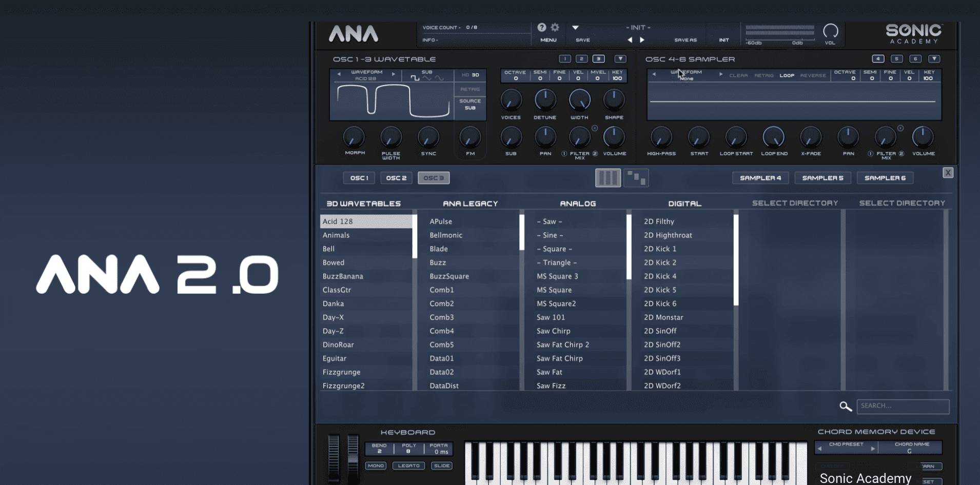Click the magnifying glass search icon

845,407
